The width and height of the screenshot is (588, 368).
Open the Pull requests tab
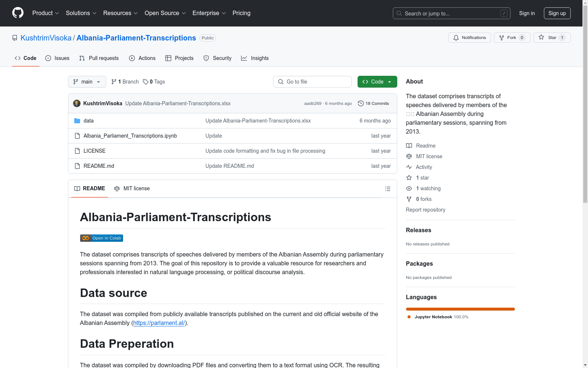(99, 58)
